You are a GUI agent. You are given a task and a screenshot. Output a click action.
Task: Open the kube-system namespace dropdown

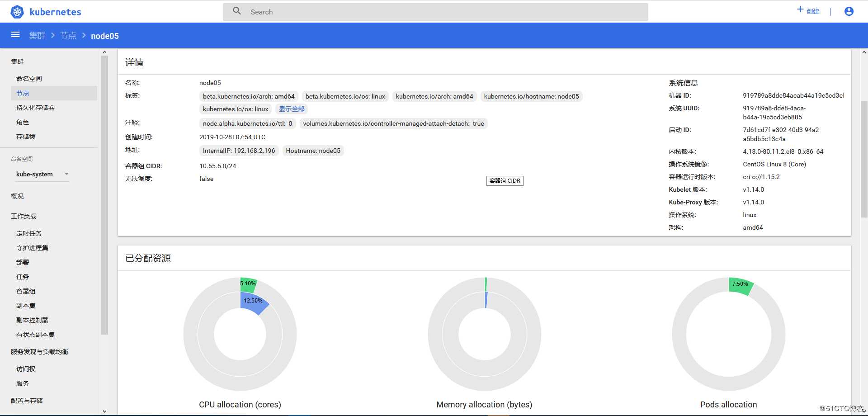[x=42, y=174]
